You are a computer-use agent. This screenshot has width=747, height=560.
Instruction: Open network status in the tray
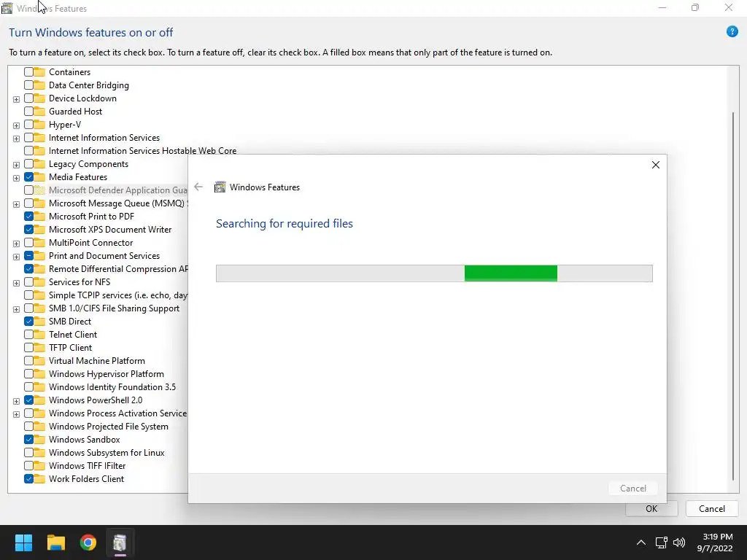(x=661, y=542)
